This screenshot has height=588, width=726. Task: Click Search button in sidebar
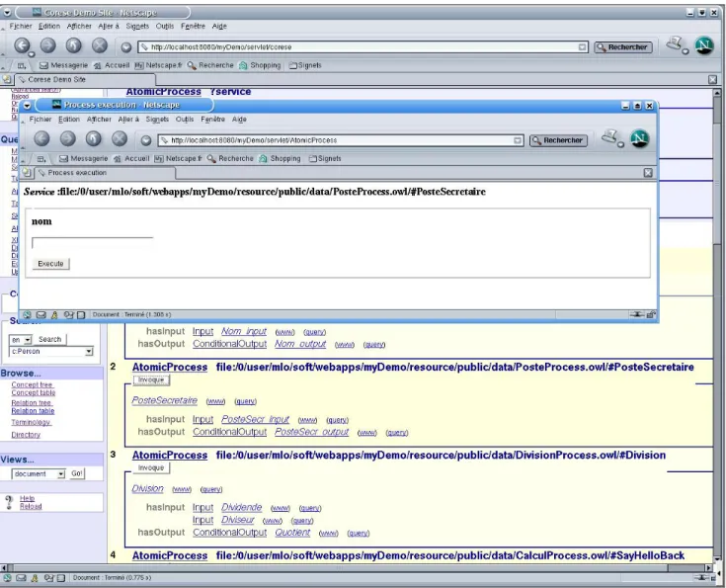[x=50, y=340]
